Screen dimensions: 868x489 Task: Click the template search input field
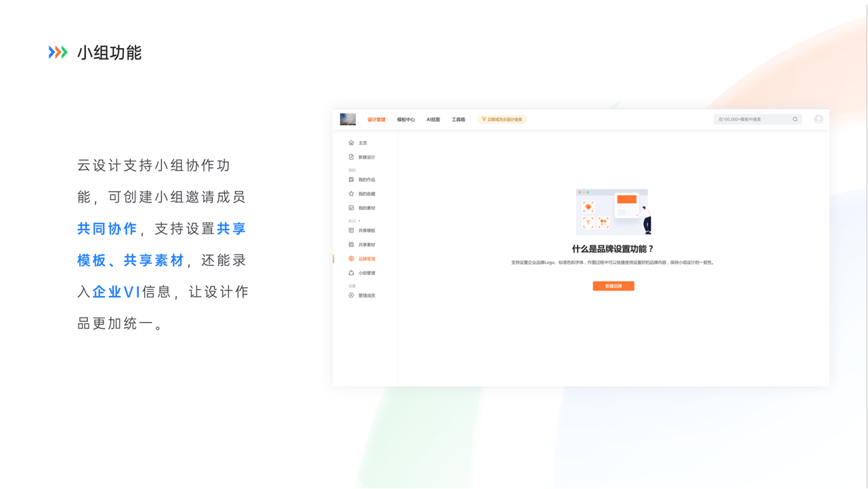click(752, 119)
